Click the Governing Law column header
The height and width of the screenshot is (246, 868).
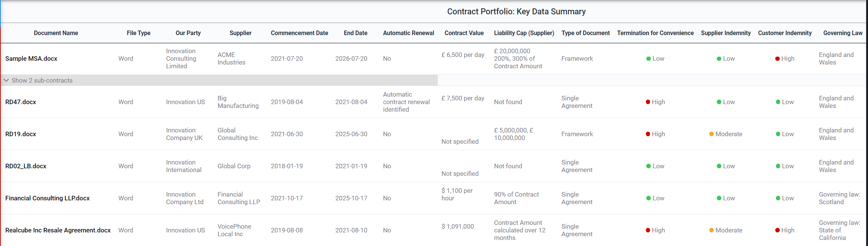[x=843, y=33]
